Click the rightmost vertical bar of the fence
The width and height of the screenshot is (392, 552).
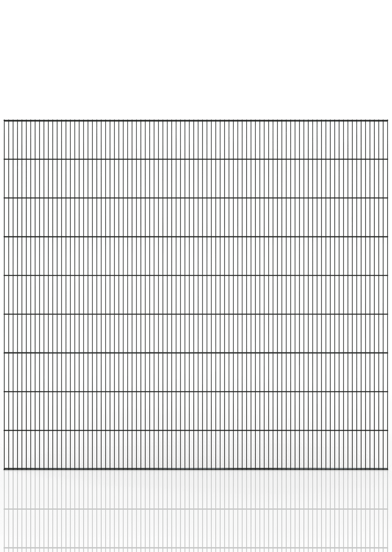(x=388, y=286)
